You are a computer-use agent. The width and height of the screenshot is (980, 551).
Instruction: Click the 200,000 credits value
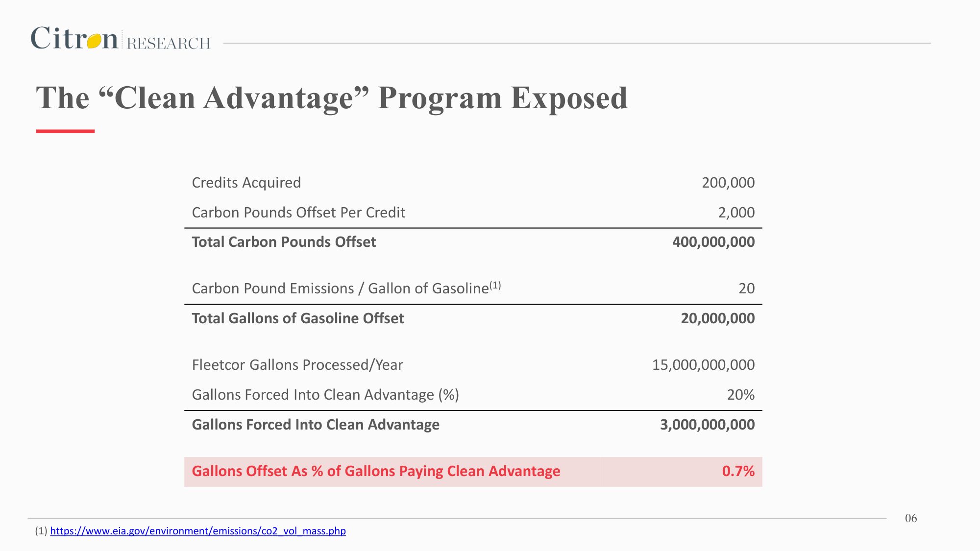[728, 183]
